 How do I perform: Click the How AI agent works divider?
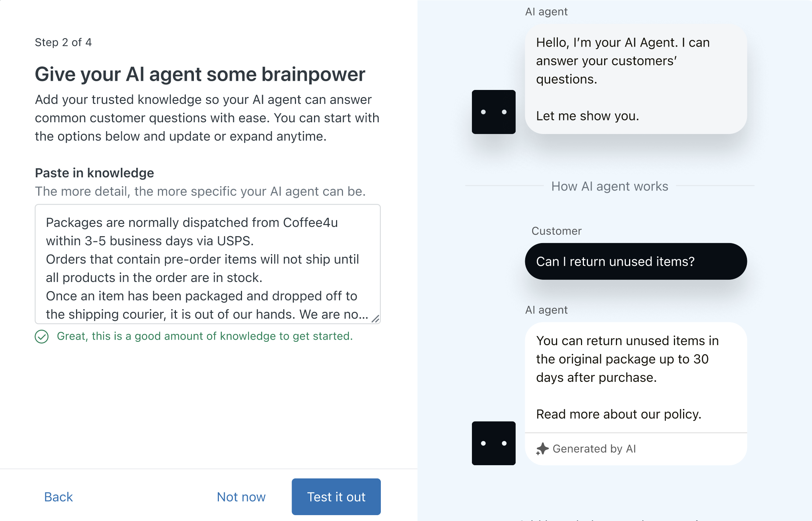[x=609, y=186]
